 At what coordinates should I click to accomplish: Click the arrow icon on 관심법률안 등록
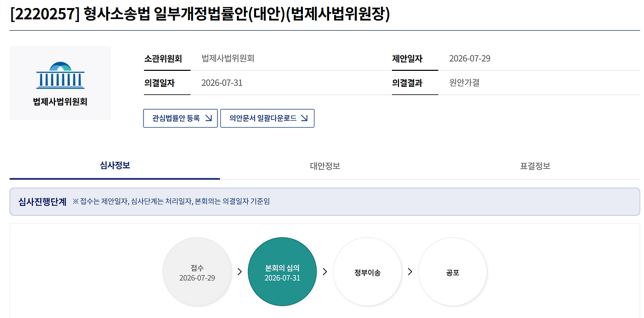[208, 119]
